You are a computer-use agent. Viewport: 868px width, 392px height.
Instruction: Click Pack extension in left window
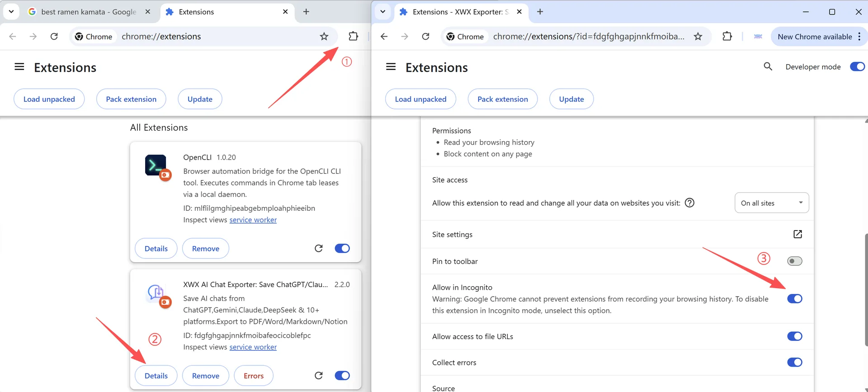point(131,99)
